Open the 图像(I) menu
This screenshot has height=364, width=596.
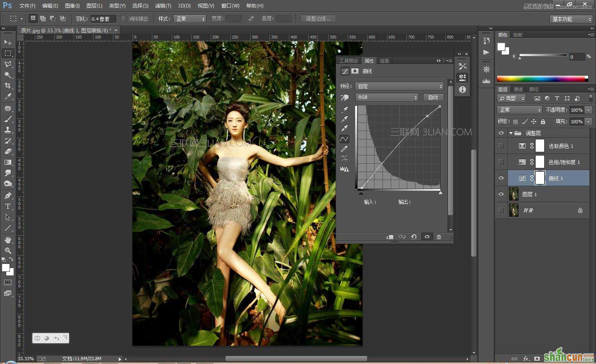(72, 6)
